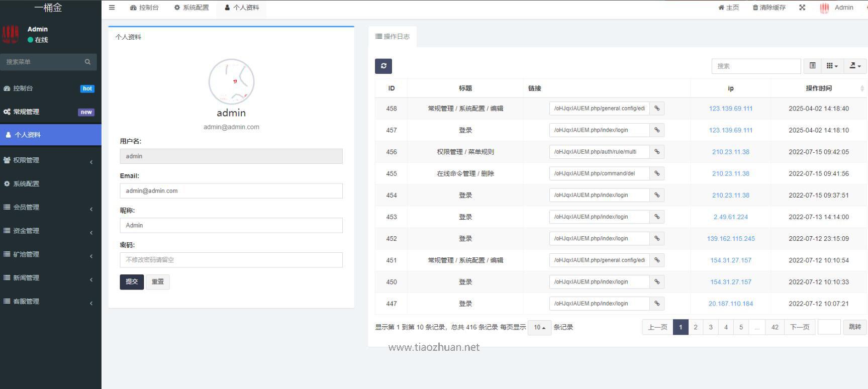Screen dimensions: 868x389
Task: Click the link icon for log row 454
Action: coord(657,195)
